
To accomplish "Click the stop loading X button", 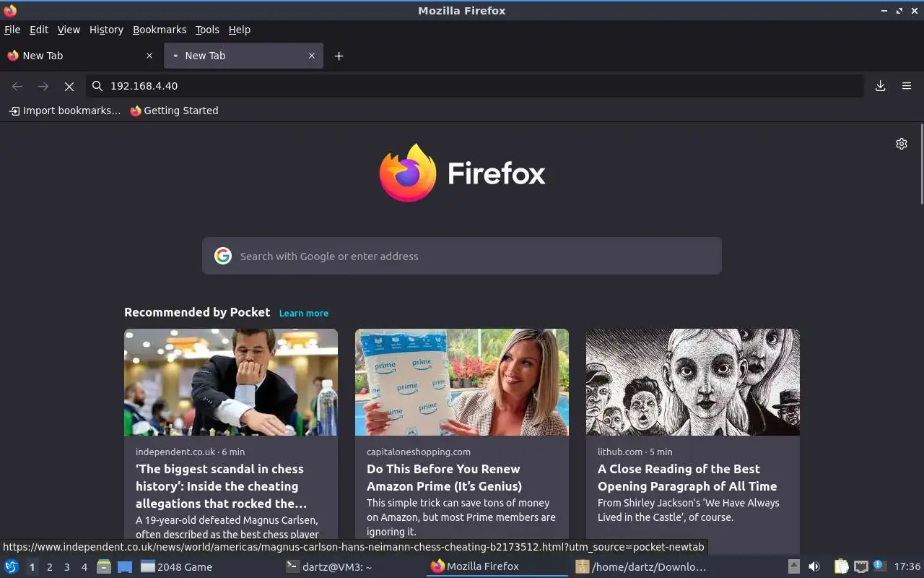I will click(69, 86).
